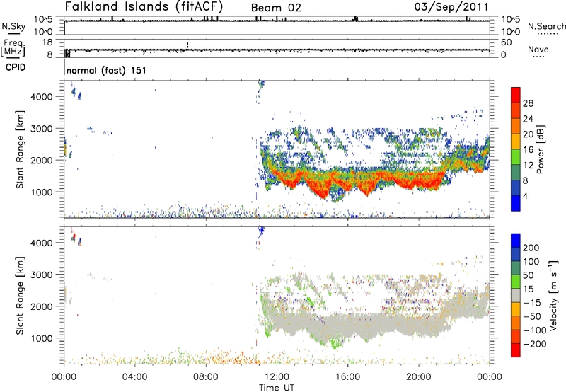Click the "08:00" time tick label
The height and width of the screenshot is (392, 566).
(206, 377)
